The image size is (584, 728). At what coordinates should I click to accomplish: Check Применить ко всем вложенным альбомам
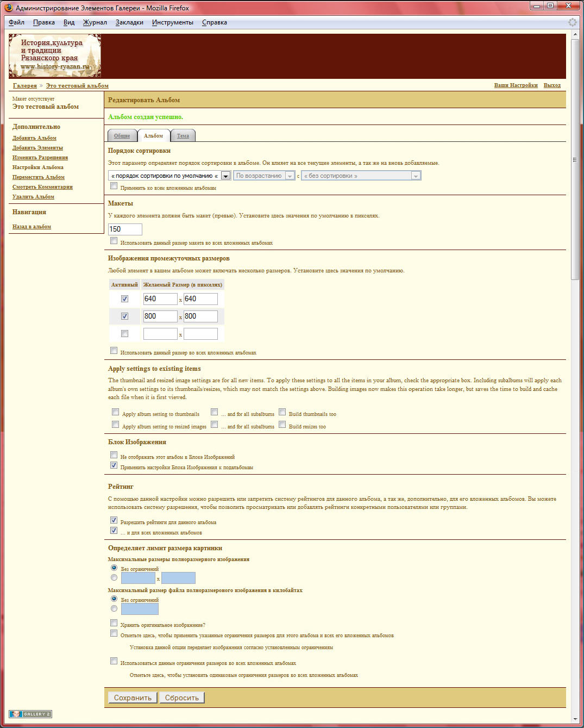[x=114, y=186]
